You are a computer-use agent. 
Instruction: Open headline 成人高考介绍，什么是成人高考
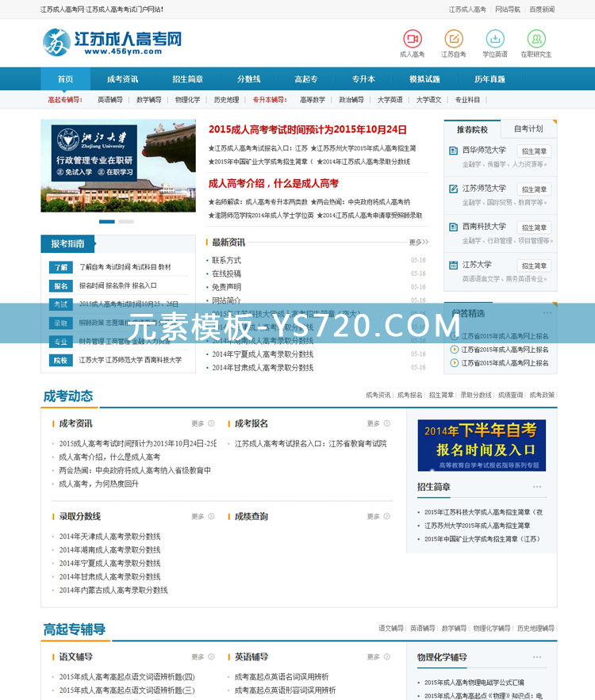pos(274,183)
